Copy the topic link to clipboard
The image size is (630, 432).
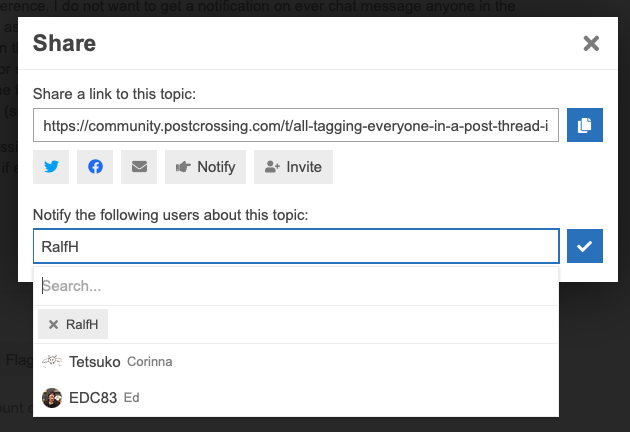click(585, 125)
